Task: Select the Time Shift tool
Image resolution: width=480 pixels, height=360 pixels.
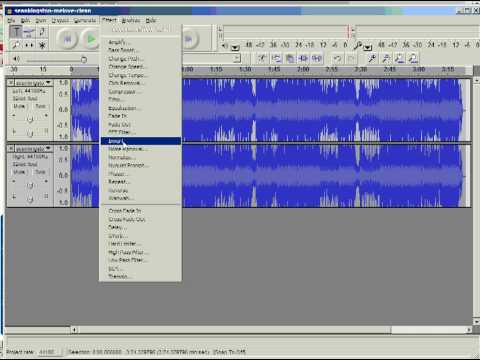Action: 29,45
